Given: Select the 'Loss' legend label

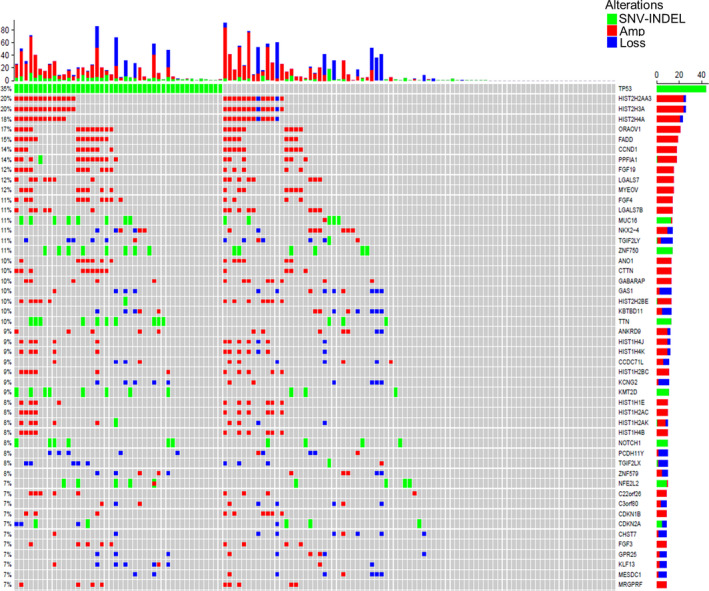Looking at the screenshot, I should point(632,43).
